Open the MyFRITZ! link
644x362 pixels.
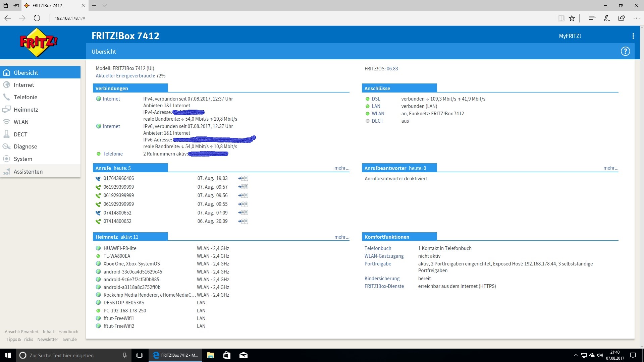[x=570, y=36]
